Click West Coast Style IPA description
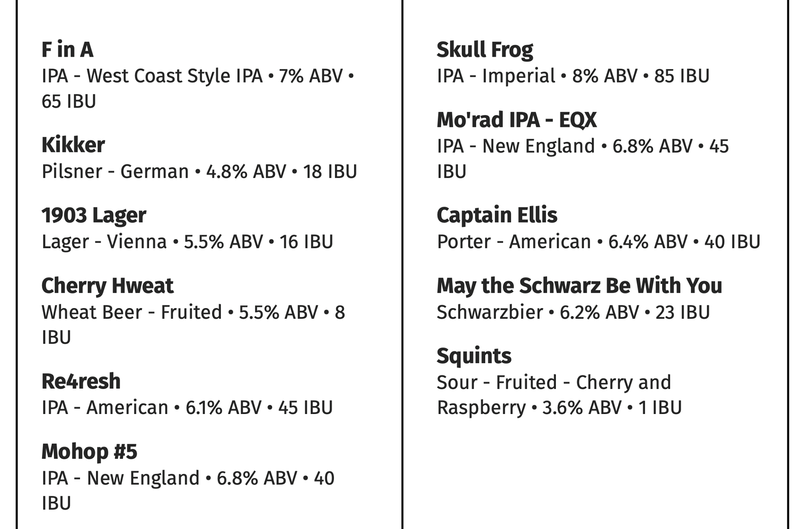Viewport: 812px width, 529px height. pyautogui.click(x=198, y=88)
